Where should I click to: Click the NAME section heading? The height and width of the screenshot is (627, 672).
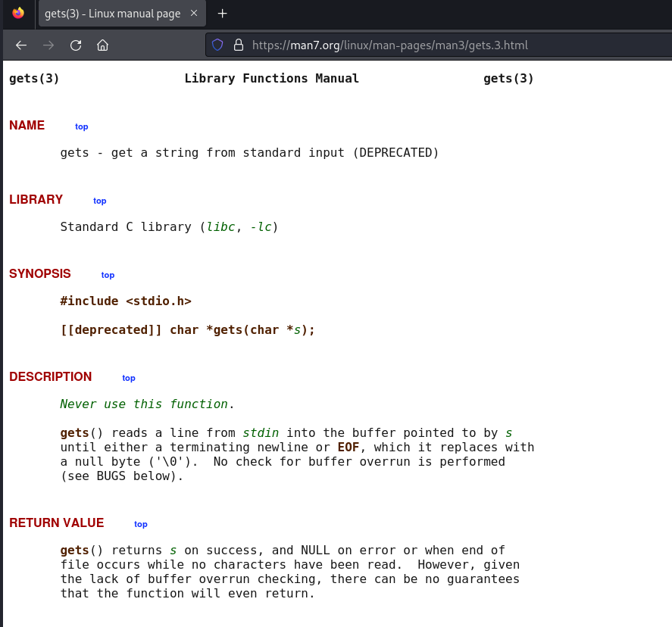(x=27, y=126)
